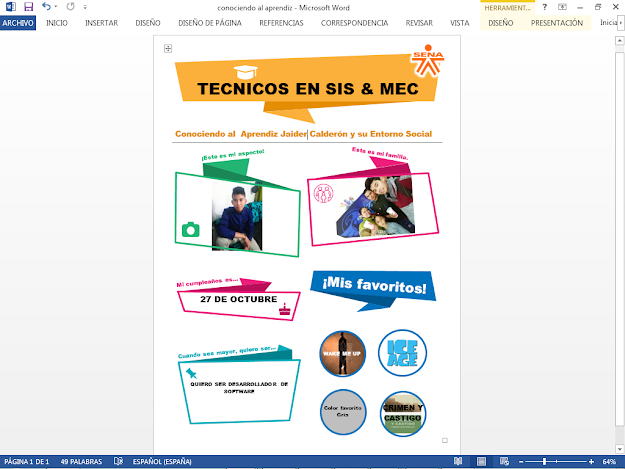Click the ¡Este es mi aspecto! label
The image size is (625, 469).
coord(233,155)
